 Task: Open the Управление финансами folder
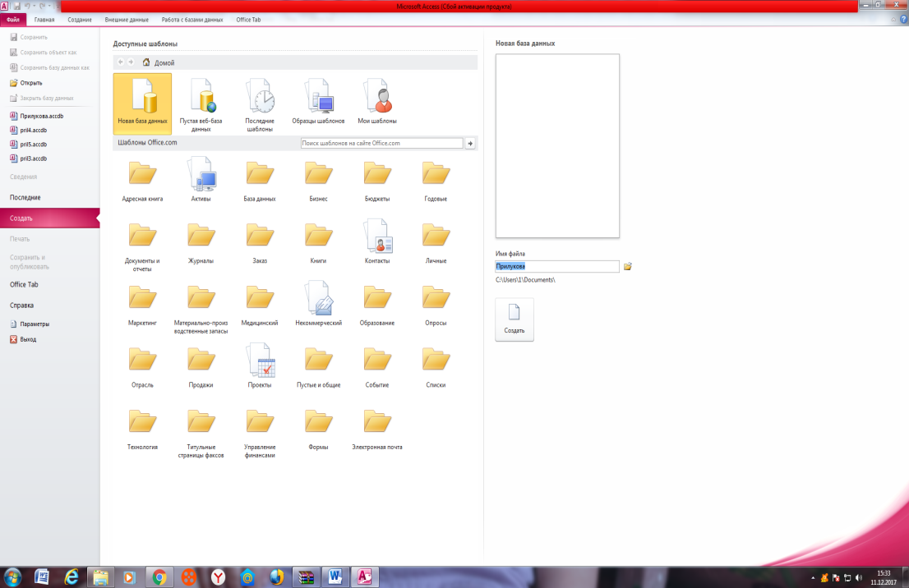(x=259, y=434)
